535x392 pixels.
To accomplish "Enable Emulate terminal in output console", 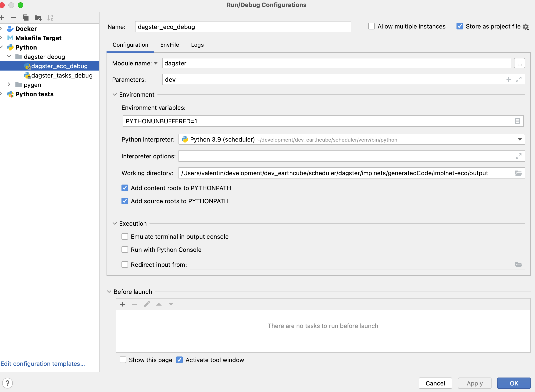I will click(125, 237).
